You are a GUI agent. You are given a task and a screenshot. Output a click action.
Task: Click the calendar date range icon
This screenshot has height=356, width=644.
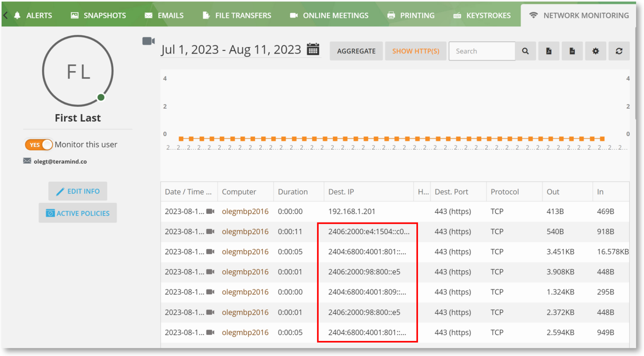tap(313, 50)
